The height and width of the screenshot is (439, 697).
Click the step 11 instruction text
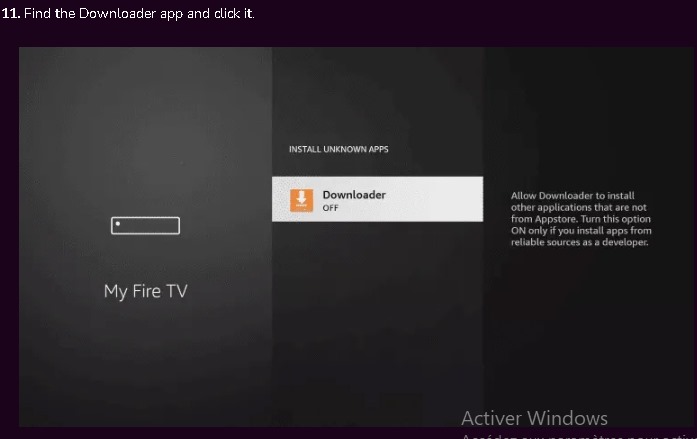[x=139, y=13]
